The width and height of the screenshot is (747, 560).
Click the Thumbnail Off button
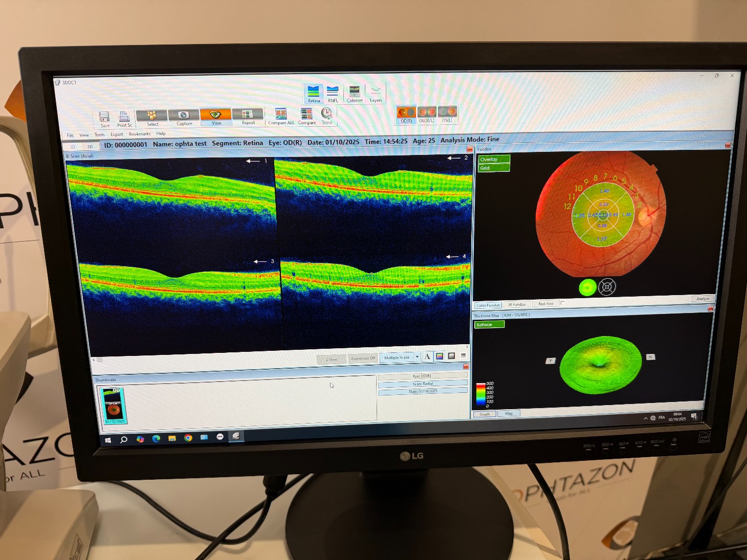click(x=363, y=358)
